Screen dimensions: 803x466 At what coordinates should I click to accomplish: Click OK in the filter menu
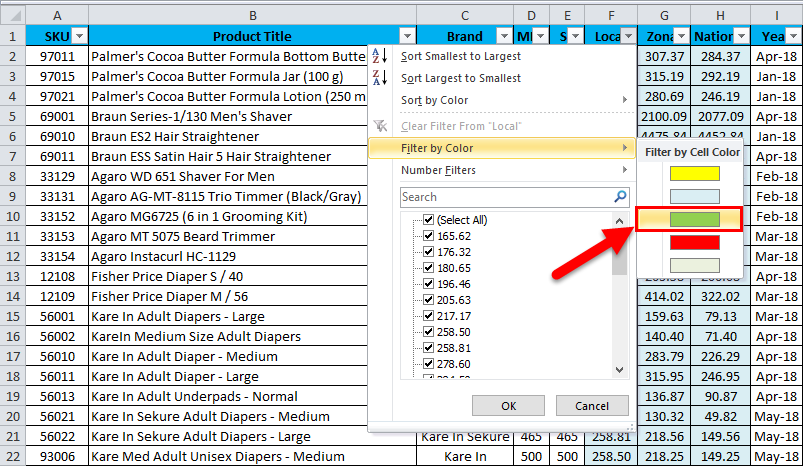(x=509, y=406)
